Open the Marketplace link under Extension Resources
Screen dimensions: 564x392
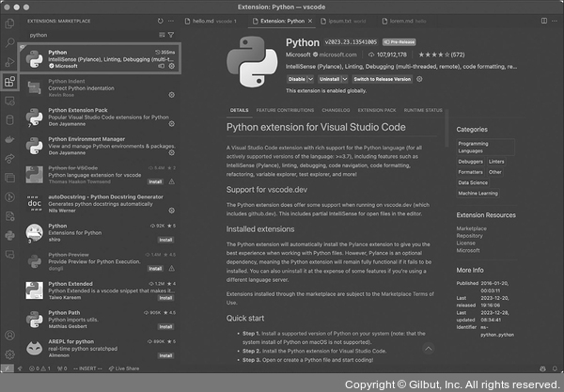472,227
